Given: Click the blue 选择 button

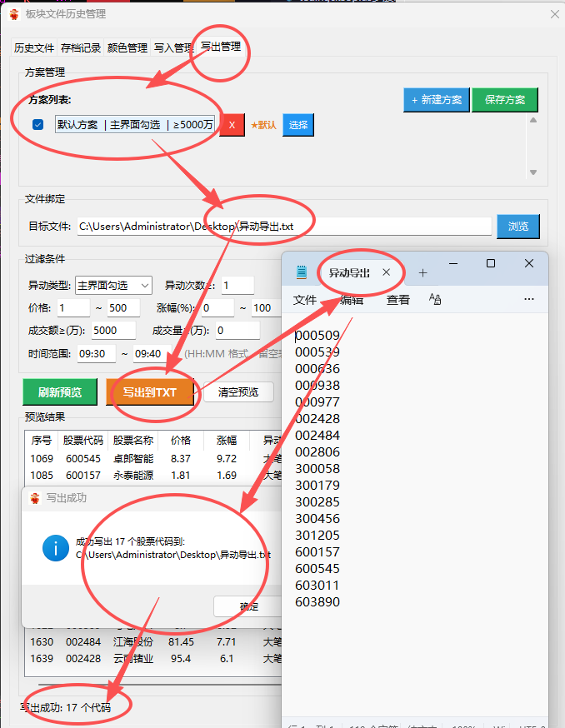Looking at the screenshot, I should [x=298, y=125].
